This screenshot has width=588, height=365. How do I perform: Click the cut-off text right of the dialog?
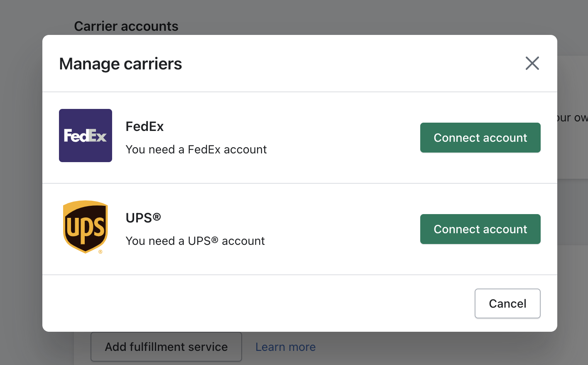pos(572,118)
